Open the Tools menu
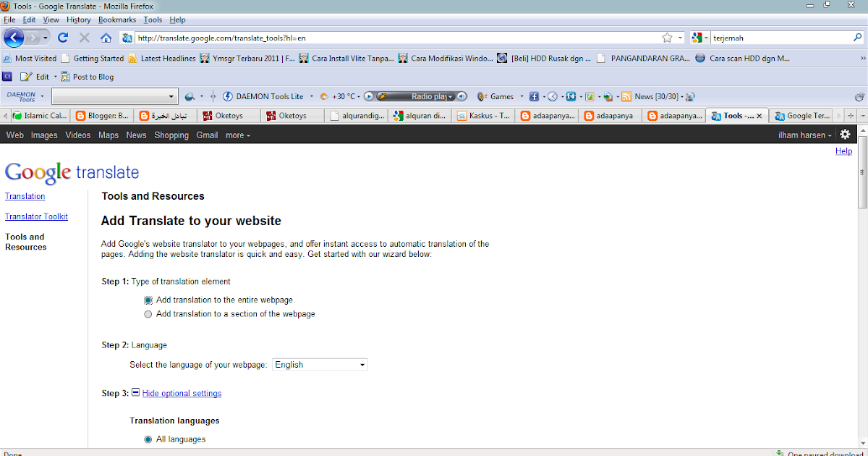Viewport: 868px width, 456px height. 153,20
